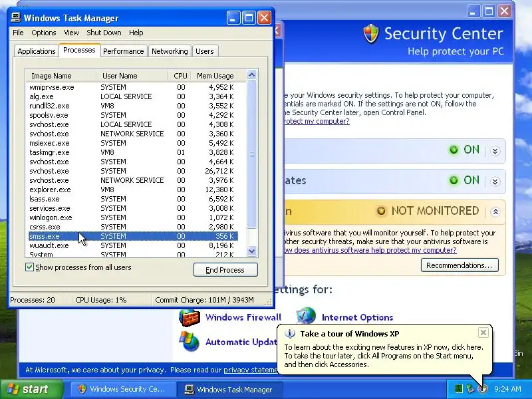Click process list scroll down arrow
Viewport: 532px width, 399px height.
pyautogui.click(x=252, y=251)
